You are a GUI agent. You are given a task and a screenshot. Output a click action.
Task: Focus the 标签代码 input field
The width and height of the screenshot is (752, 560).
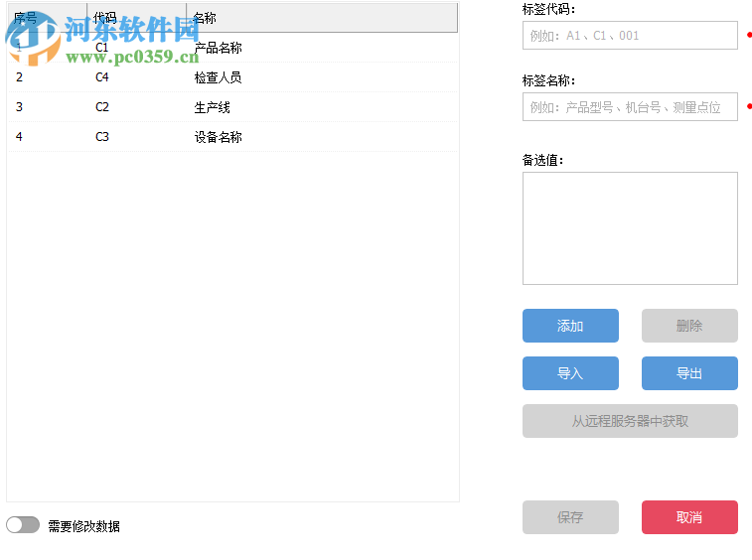(630, 36)
